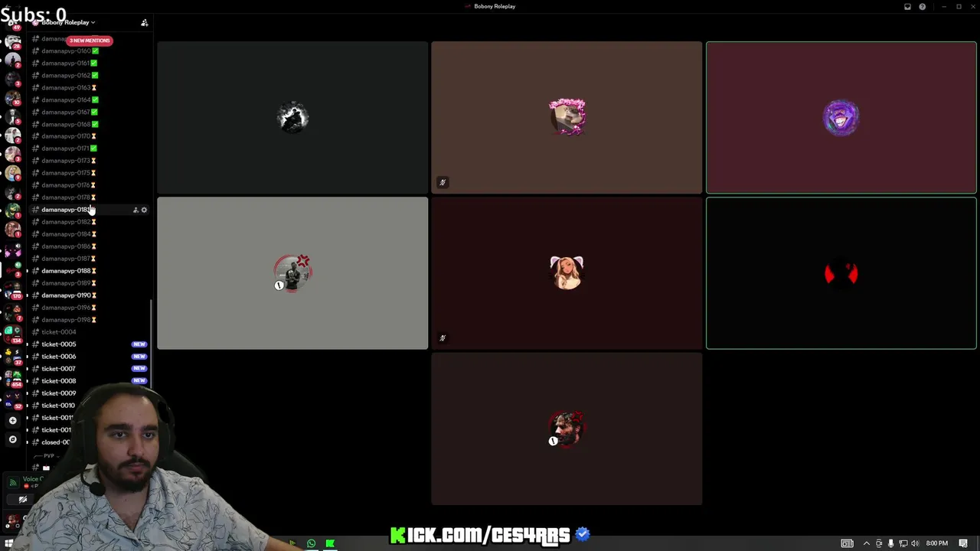Image resolution: width=980 pixels, height=551 pixels.
Task: Open taskbar notification center icon
Action: click(x=963, y=543)
